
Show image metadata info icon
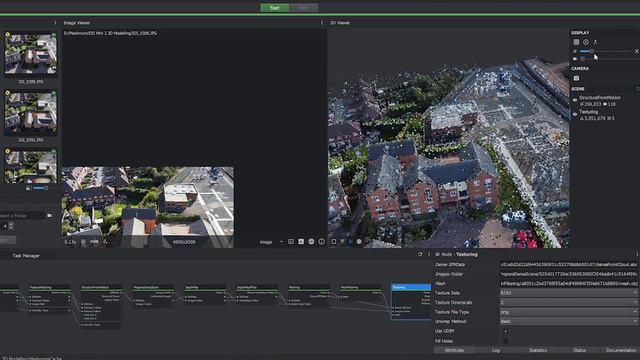tap(321, 242)
